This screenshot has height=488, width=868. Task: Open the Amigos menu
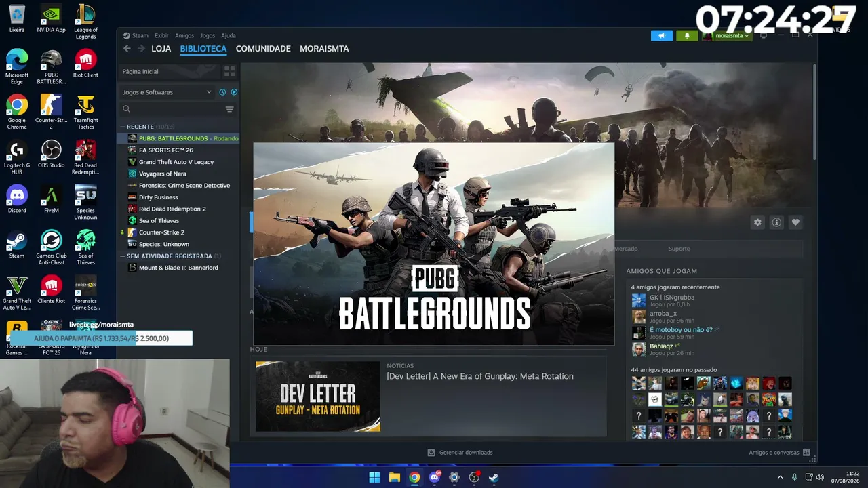(184, 36)
